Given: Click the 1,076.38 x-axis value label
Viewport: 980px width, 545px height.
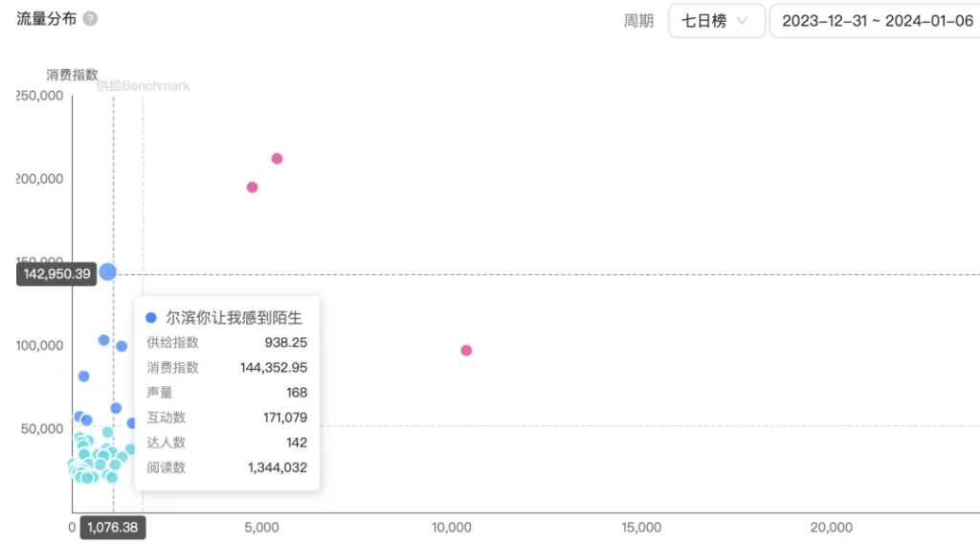Looking at the screenshot, I should (113, 528).
